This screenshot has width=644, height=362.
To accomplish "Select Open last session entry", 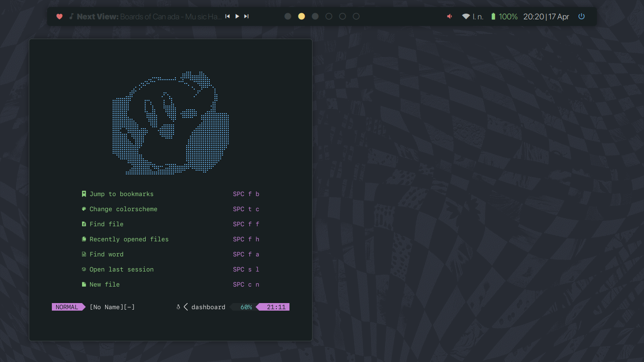I will click(122, 269).
